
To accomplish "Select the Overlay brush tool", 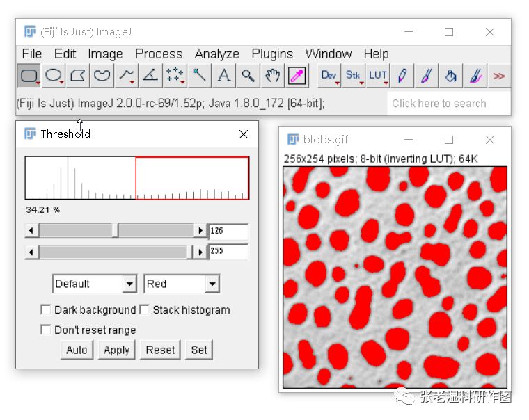I will (475, 76).
